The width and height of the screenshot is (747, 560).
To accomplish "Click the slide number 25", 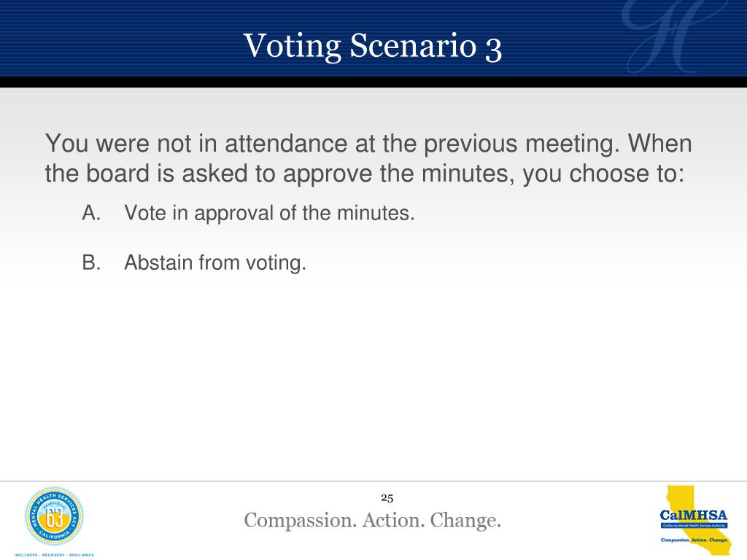I will click(x=387, y=498).
